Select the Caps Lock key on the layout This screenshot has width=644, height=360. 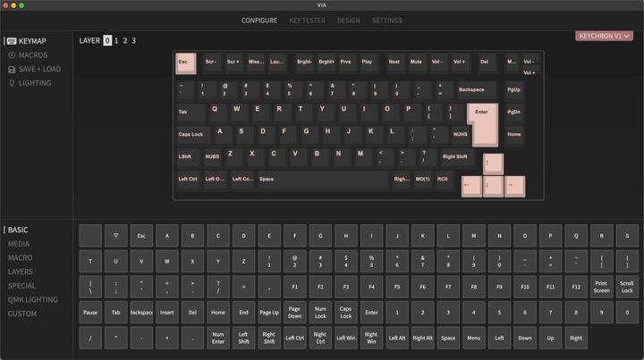[x=192, y=135]
